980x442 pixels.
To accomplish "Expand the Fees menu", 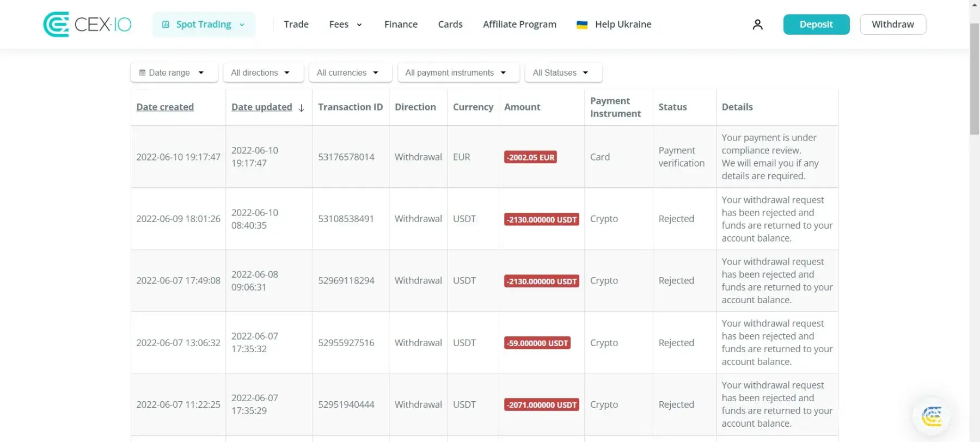I will click(x=345, y=24).
